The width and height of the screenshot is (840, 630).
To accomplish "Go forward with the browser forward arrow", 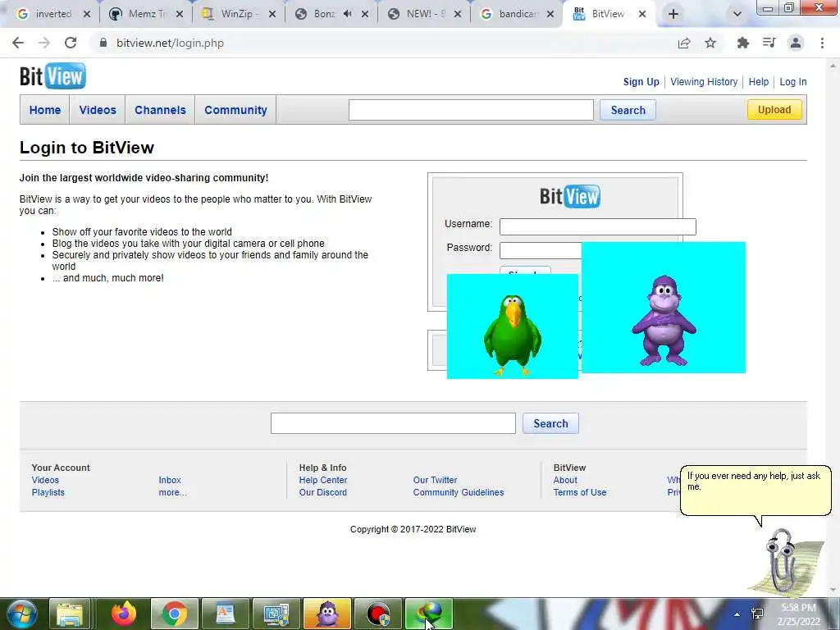I will pyautogui.click(x=44, y=43).
